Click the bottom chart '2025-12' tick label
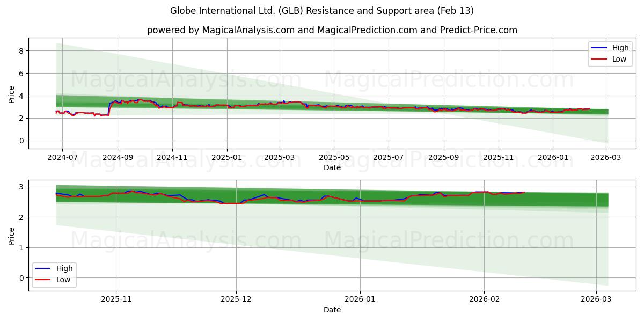This screenshot has height=322, width=644. [236, 300]
